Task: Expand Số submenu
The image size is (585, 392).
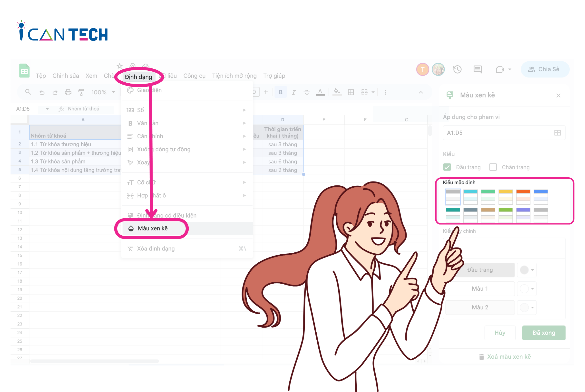Action: coord(187,110)
